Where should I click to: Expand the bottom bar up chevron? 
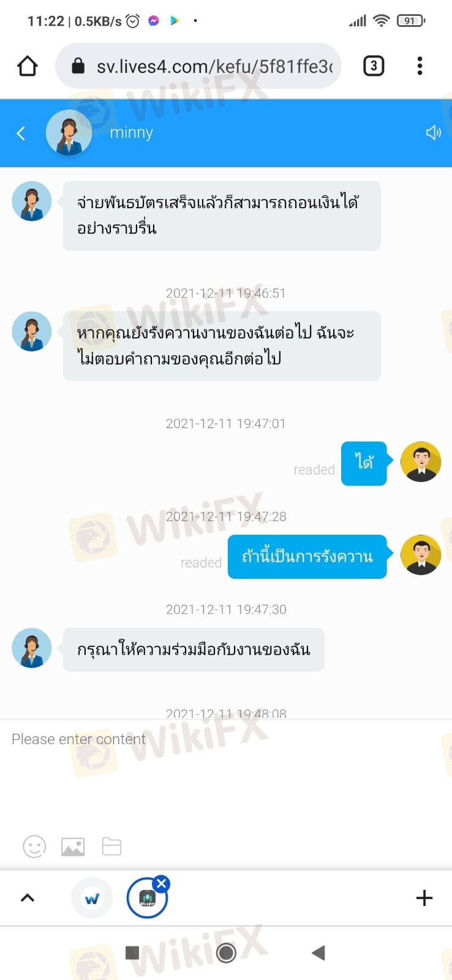(x=28, y=898)
